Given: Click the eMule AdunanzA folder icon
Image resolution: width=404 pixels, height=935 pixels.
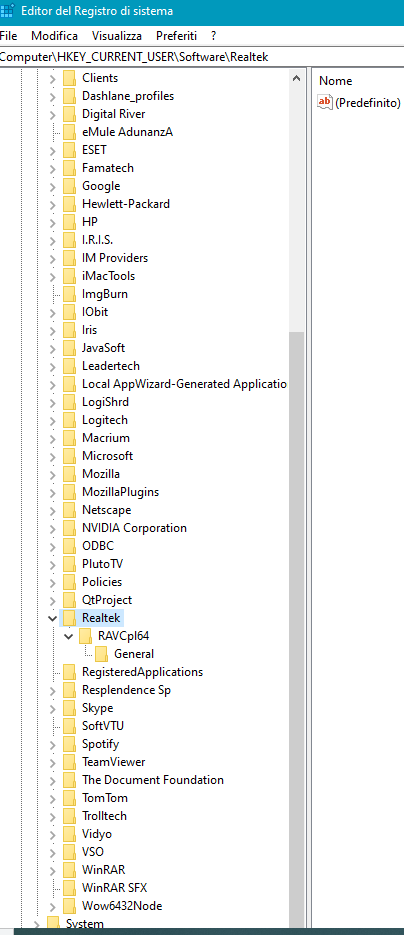Looking at the screenshot, I should [x=70, y=132].
